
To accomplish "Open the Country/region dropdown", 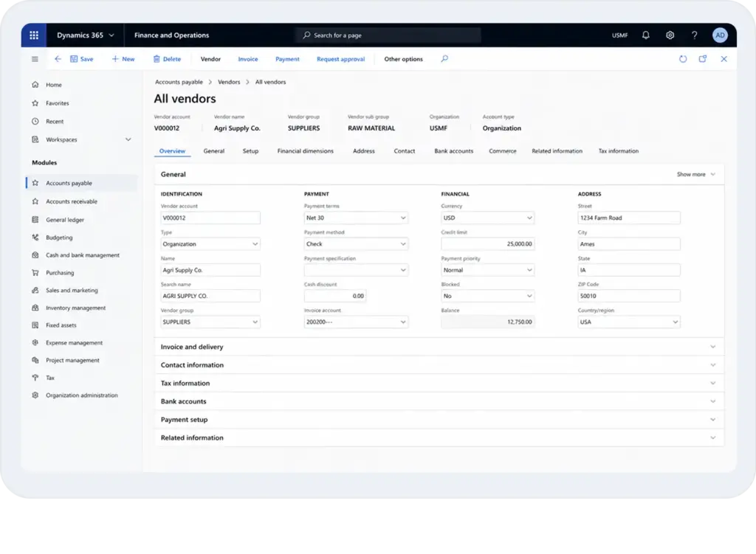I will (x=629, y=322).
